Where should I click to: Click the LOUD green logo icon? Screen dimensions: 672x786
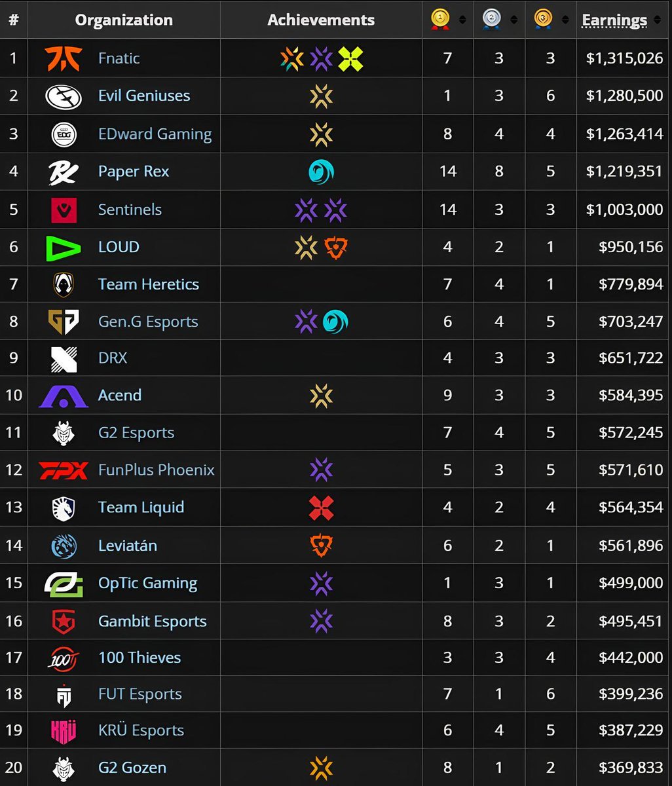pos(64,248)
